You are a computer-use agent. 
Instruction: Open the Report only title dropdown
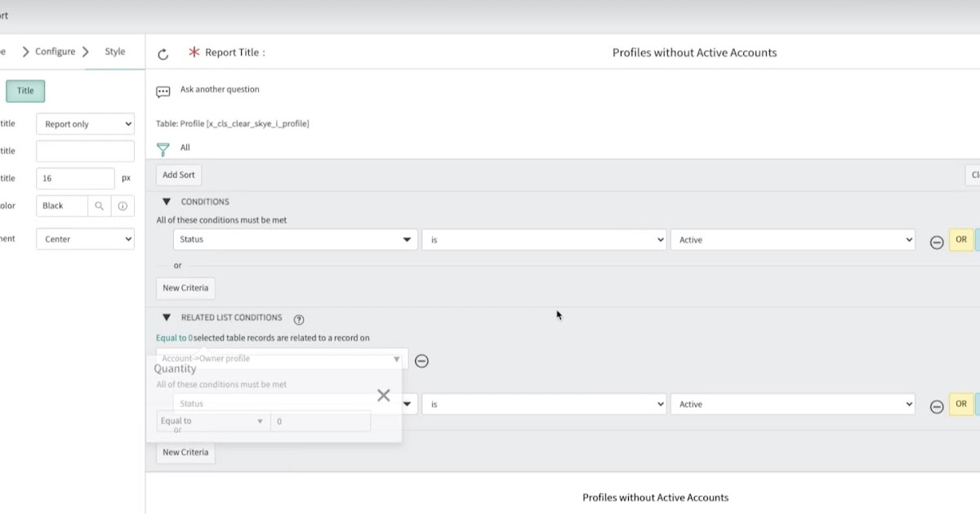pyautogui.click(x=85, y=123)
